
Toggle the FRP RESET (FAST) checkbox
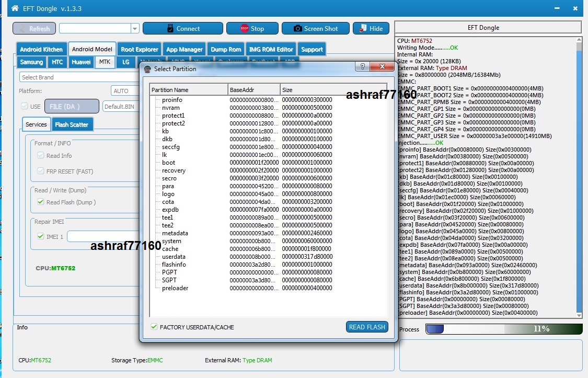coord(40,171)
